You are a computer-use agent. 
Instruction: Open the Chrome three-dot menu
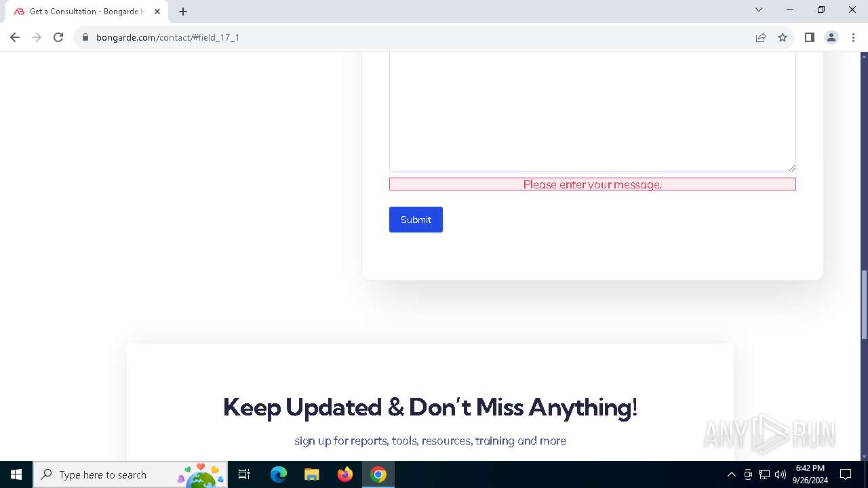[853, 37]
